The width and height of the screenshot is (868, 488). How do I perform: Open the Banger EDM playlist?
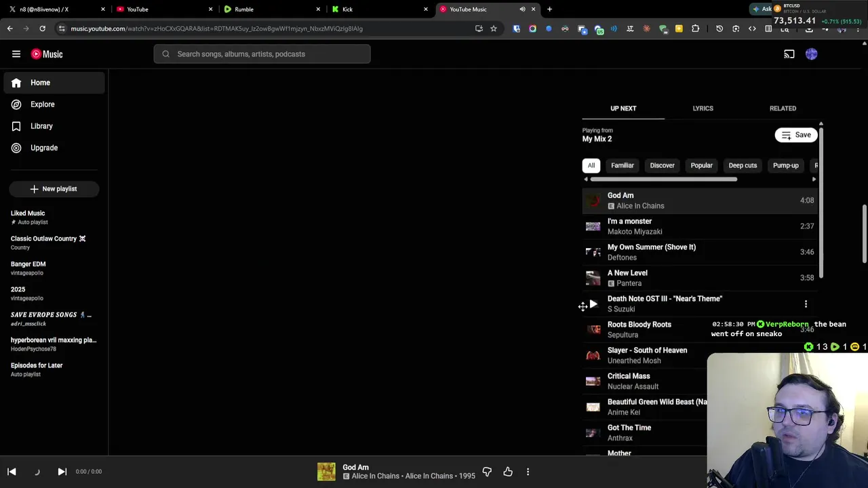point(53,268)
